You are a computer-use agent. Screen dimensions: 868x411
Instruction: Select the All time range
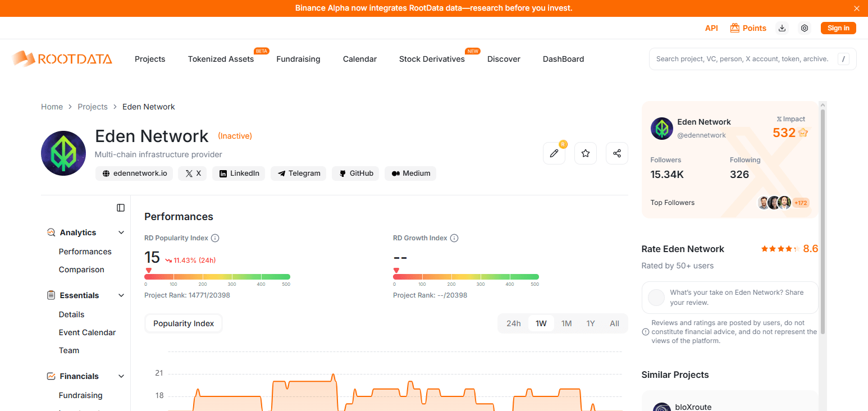tap(615, 323)
